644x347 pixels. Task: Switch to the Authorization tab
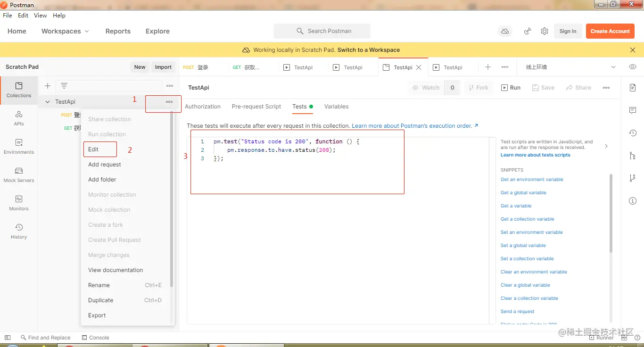[x=203, y=107]
